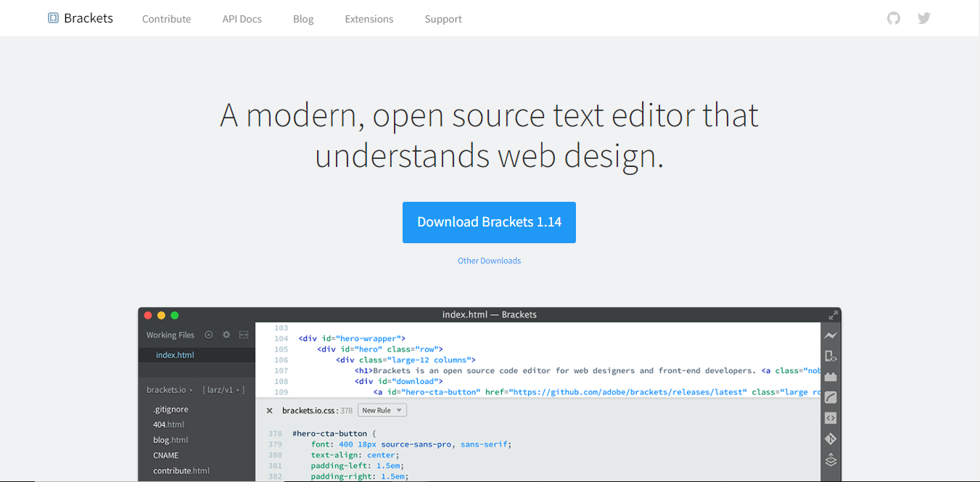This screenshot has width=980, height=482.
Task: Start Live Preview from the right sidebar
Action: 831,335
